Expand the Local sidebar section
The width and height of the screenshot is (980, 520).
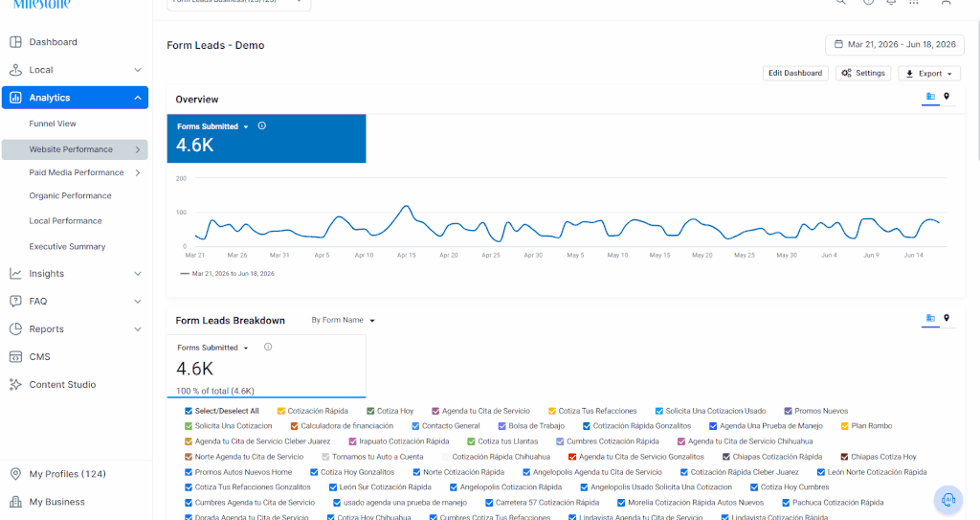pyautogui.click(x=138, y=70)
